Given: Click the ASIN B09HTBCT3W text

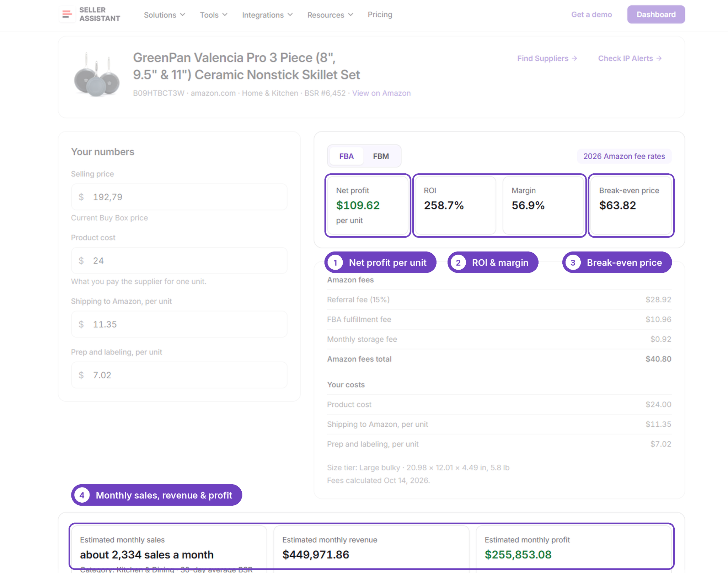Looking at the screenshot, I should 159,93.
